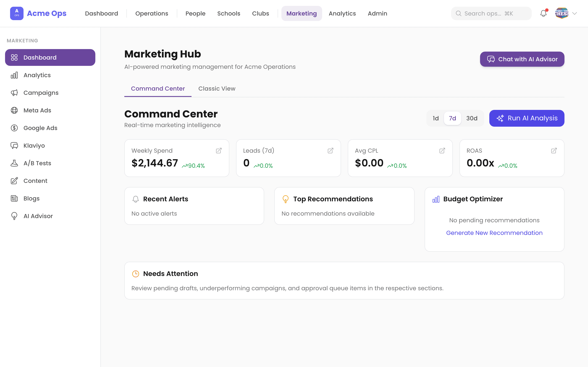This screenshot has width=588, height=367.
Task: Select the A/B Tests flask icon
Action: [14, 163]
